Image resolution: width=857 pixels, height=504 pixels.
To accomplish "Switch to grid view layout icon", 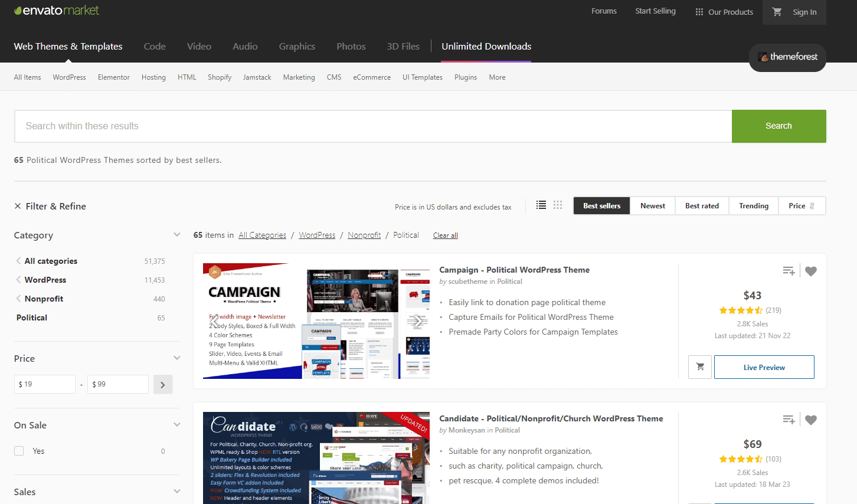I will pos(558,205).
